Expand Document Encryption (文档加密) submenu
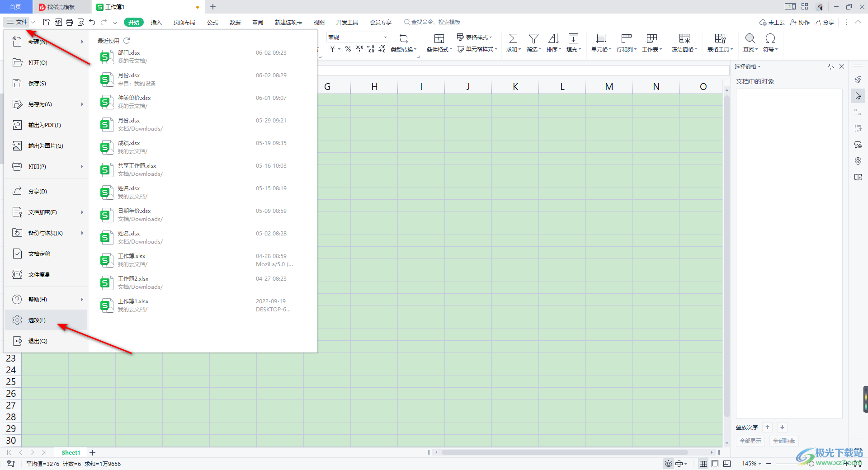 pos(82,212)
